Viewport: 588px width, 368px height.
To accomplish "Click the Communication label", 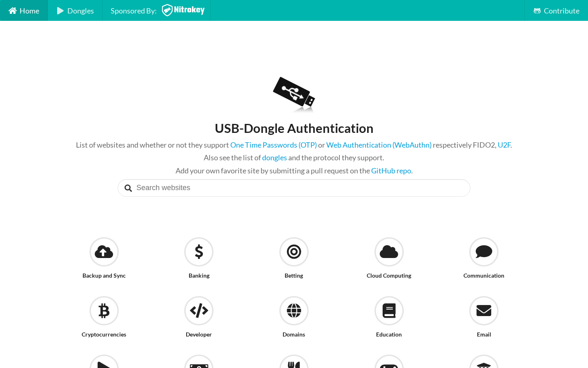I will pyautogui.click(x=484, y=276).
